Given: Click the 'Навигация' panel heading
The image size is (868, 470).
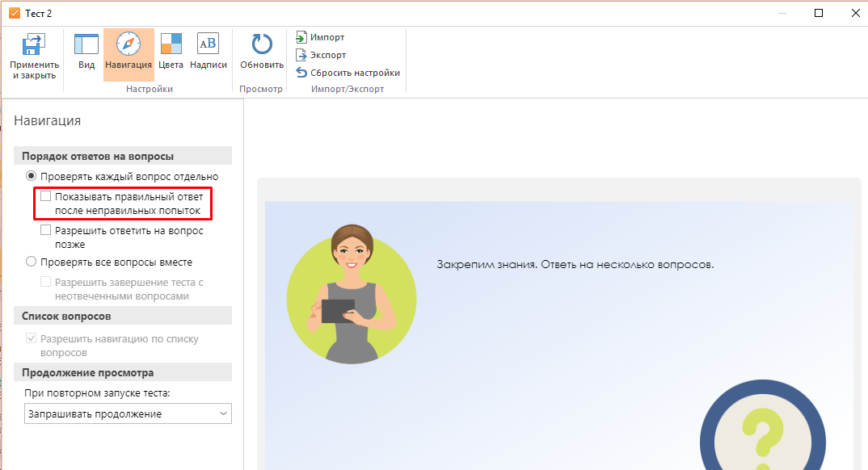Looking at the screenshot, I should pyautogui.click(x=47, y=120).
